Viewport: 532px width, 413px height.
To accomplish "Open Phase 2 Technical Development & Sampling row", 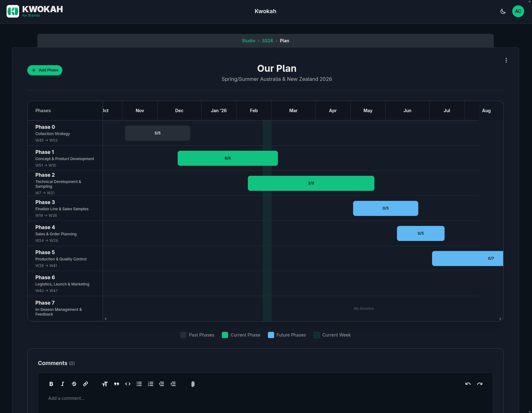I will (x=65, y=183).
